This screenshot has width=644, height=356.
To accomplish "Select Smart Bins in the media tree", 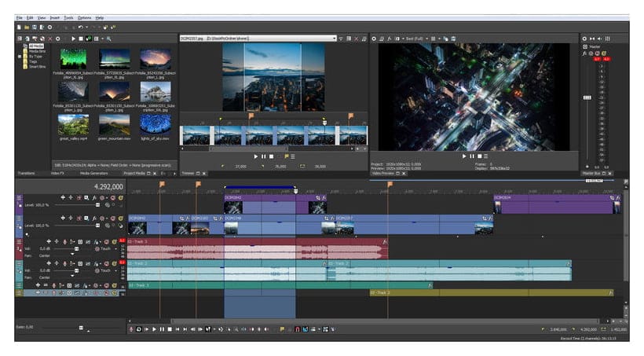I will 37,67.
